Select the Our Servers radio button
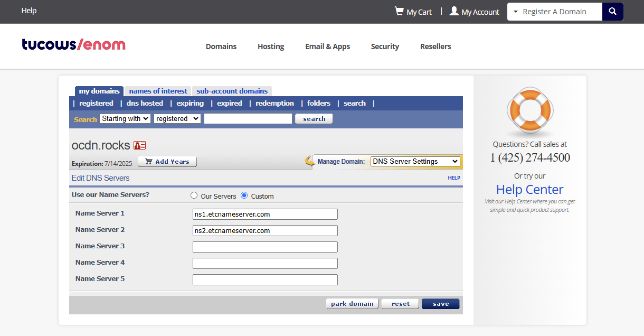 tap(194, 195)
